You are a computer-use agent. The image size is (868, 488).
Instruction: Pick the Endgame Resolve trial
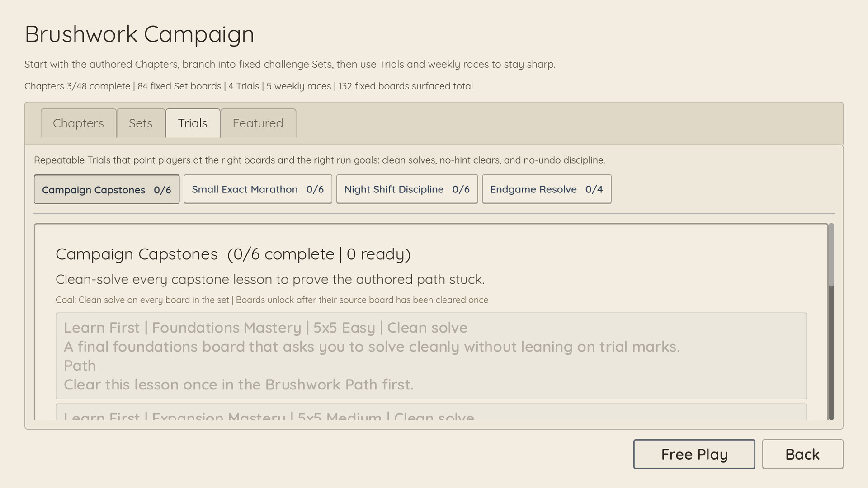tap(546, 189)
